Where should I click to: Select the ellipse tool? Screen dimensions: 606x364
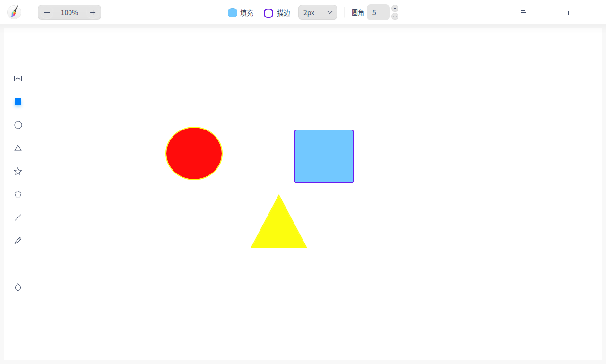point(18,125)
